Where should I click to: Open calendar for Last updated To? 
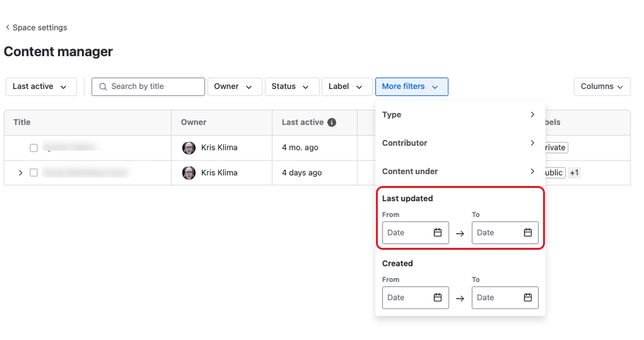click(528, 233)
